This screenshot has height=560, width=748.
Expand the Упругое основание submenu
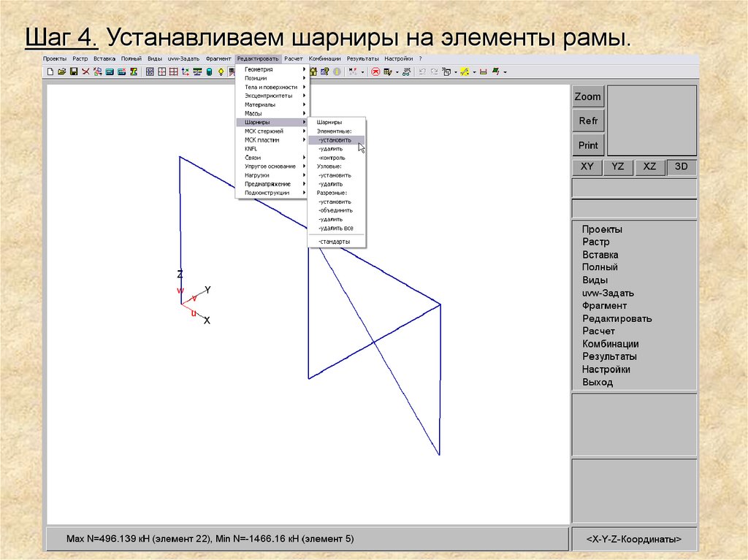click(x=272, y=166)
